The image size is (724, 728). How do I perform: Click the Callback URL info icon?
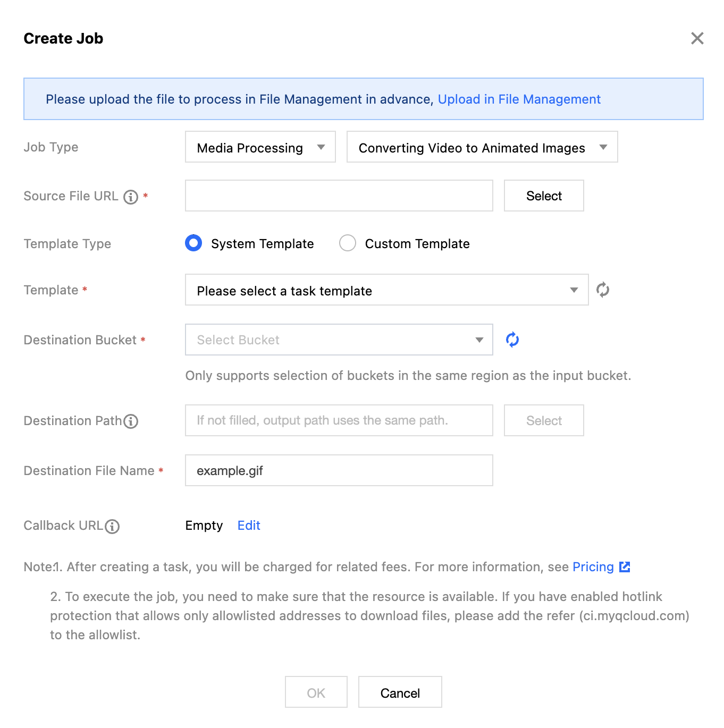click(112, 527)
